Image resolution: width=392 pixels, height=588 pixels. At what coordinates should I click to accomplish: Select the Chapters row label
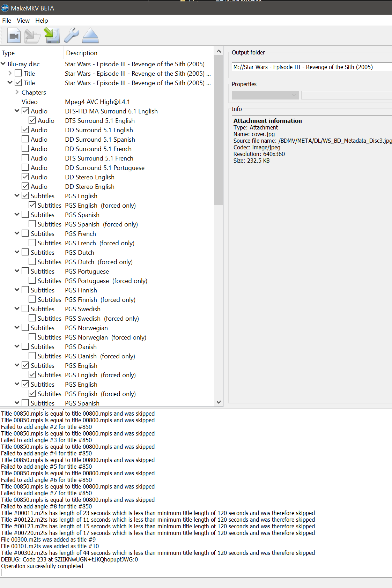coord(34,92)
